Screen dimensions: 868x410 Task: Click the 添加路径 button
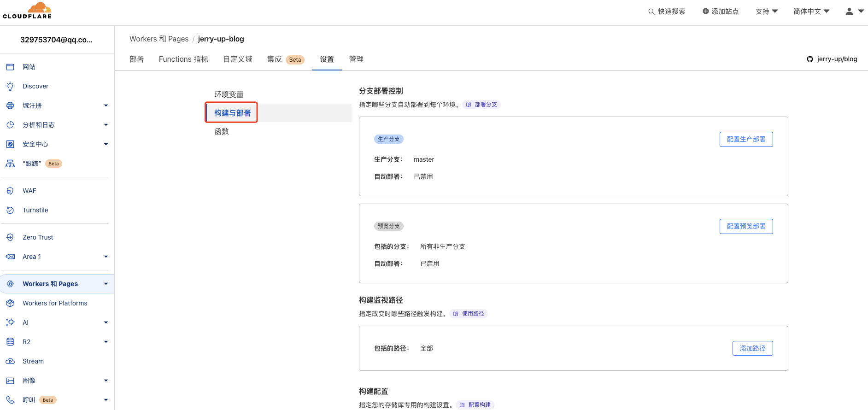coord(753,348)
